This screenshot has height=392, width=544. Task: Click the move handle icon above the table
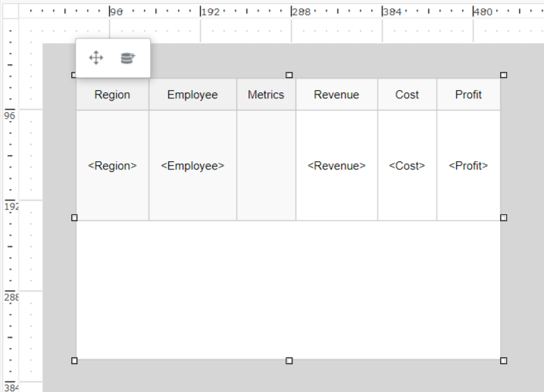pos(96,58)
